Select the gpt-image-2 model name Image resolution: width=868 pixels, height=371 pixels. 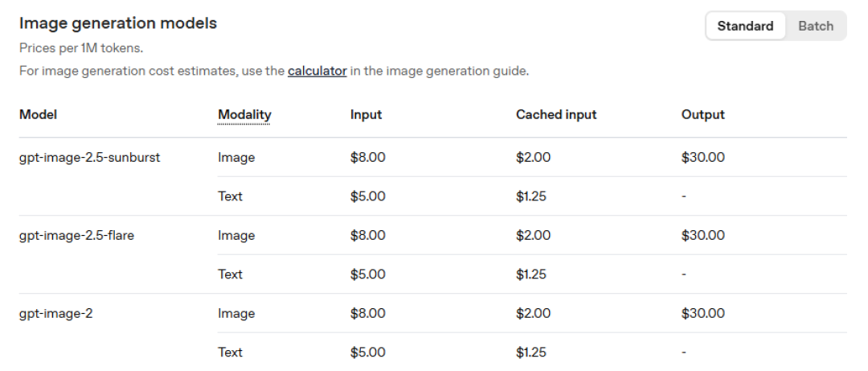coord(56,314)
